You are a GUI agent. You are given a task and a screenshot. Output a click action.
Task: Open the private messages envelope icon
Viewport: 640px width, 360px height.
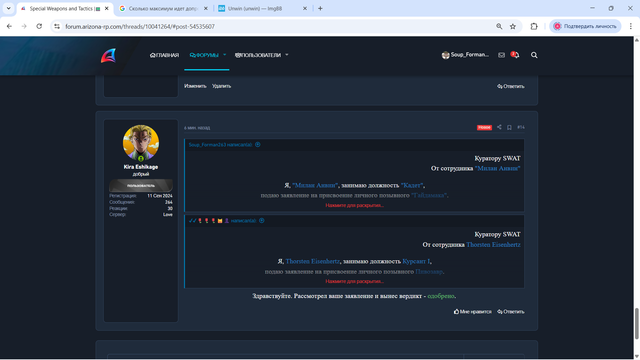tap(501, 55)
